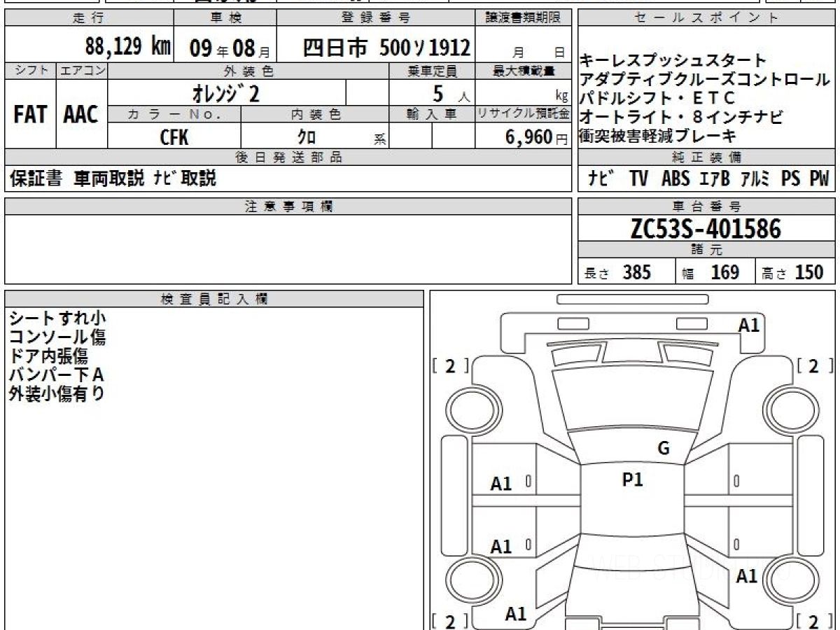Click the top-left tire grade [2] bracket
The width and height of the screenshot is (840, 630).
click(450, 365)
